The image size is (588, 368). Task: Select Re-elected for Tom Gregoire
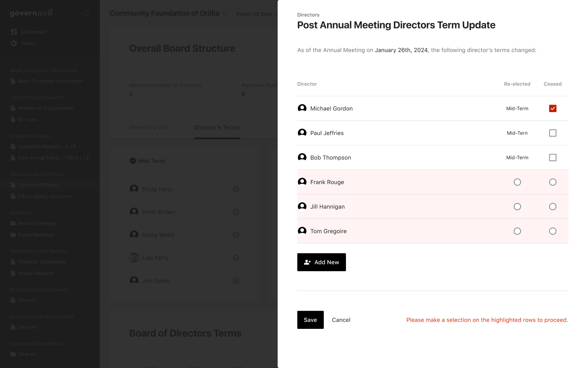pyautogui.click(x=517, y=231)
